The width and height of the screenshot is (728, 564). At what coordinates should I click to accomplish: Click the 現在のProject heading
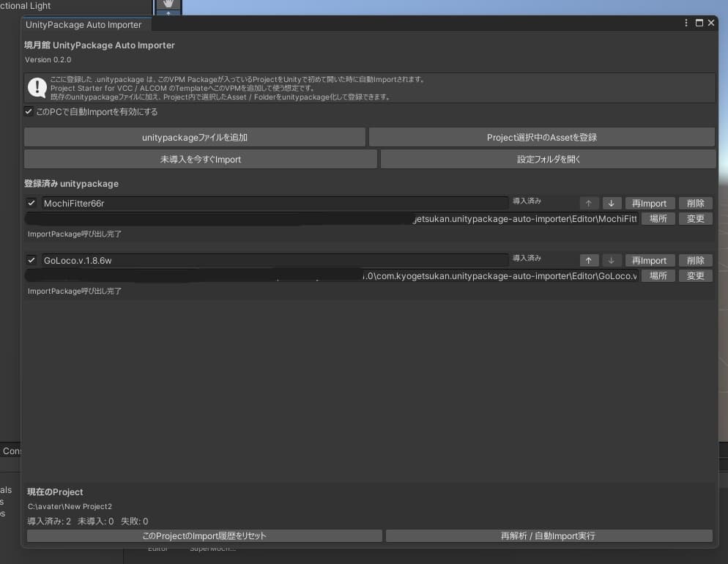point(55,492)
